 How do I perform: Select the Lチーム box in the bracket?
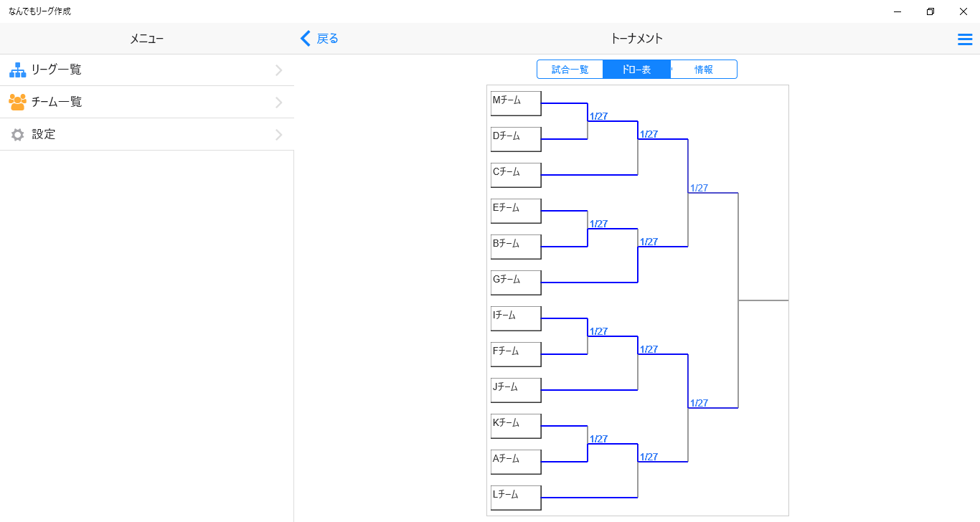516,498
